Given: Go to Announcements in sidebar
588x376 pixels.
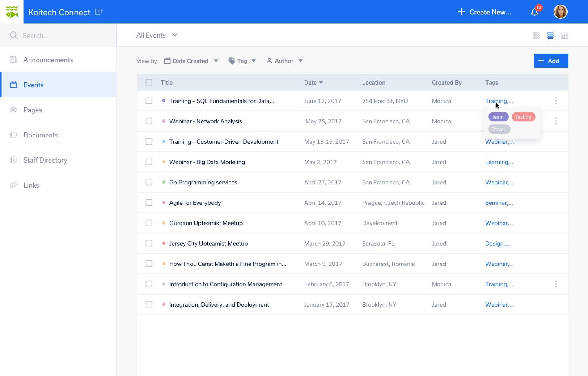Looking at the screenshot, I should coord(48,60).
